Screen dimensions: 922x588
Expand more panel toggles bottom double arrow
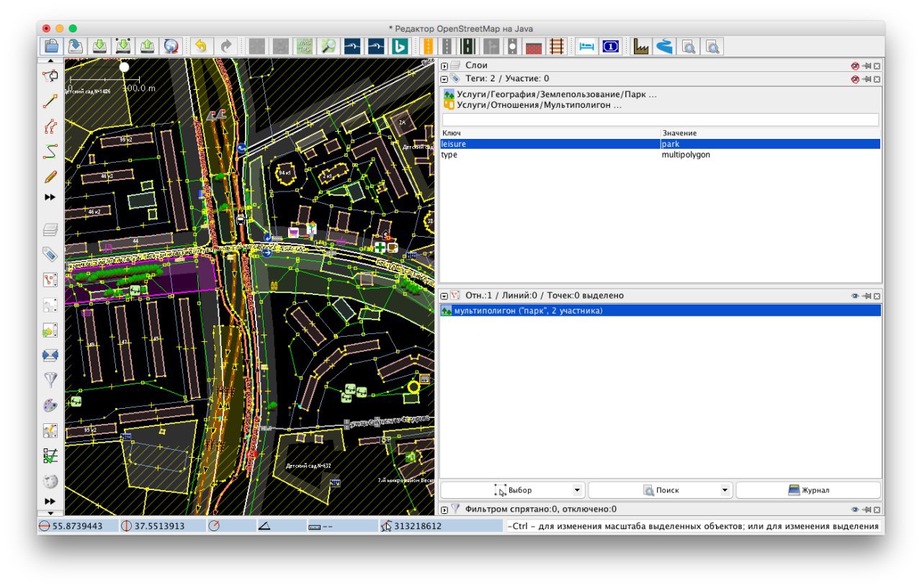tap(50, 501)
